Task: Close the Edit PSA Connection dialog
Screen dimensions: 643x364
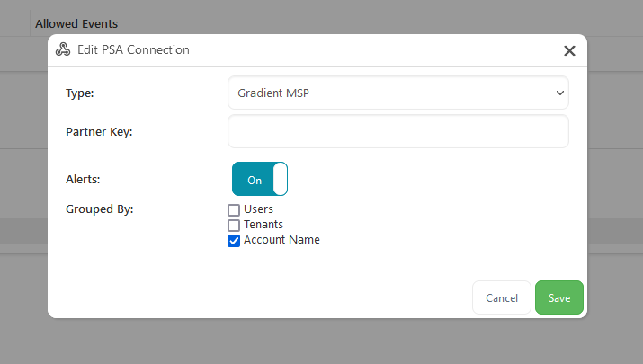Action: tap(569, 51)
